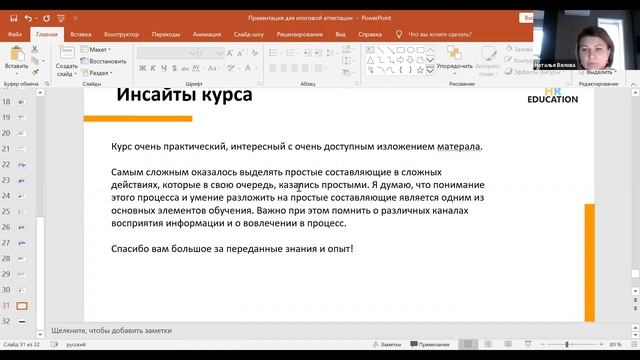640x360 pixels.
Task: Open the change case Aa dropdown
Action: (x=213, y=68)
